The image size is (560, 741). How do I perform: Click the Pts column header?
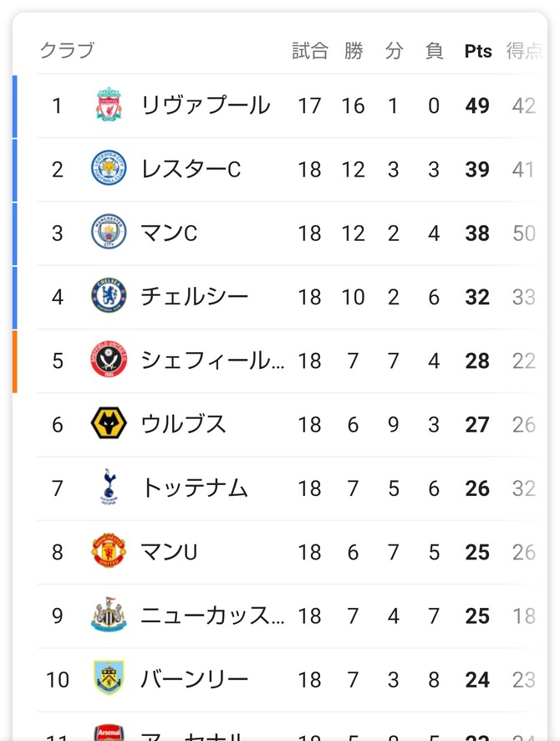[478, 51]
